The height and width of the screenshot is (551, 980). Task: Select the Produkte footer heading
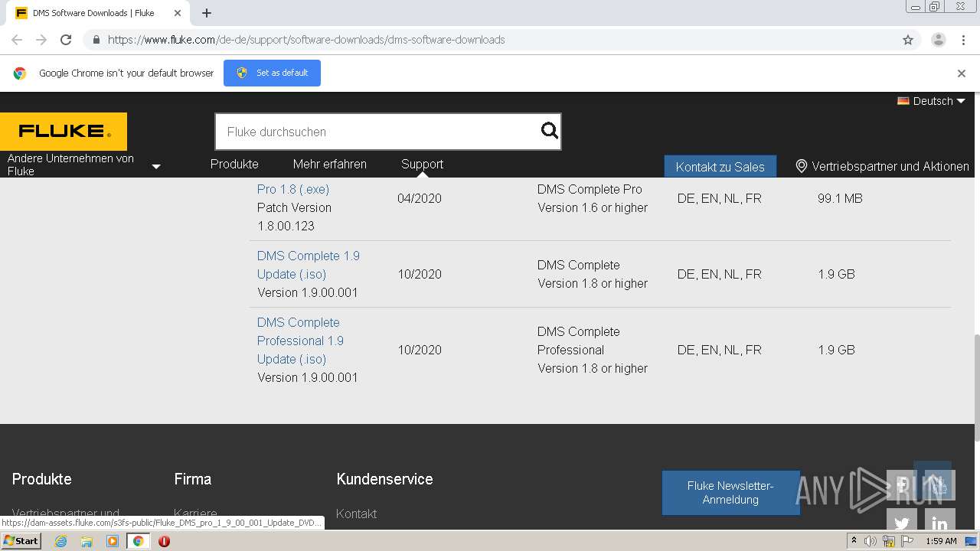pos(41,479)
